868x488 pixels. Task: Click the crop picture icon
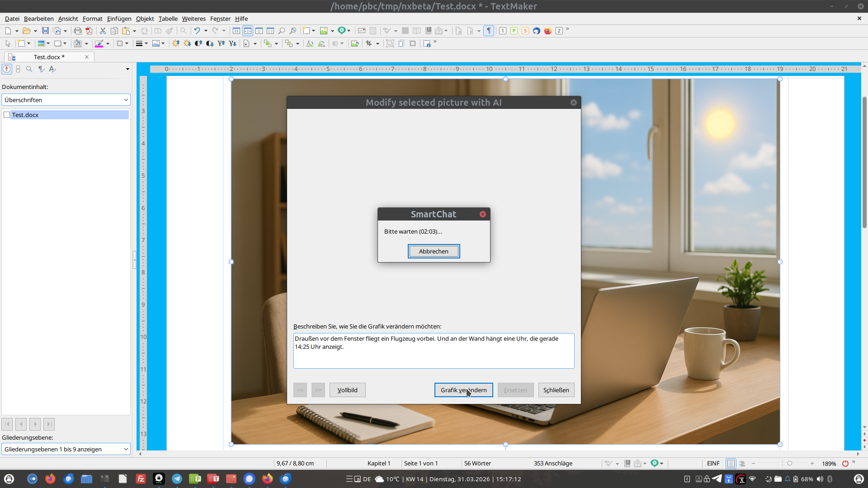point(369,43)
